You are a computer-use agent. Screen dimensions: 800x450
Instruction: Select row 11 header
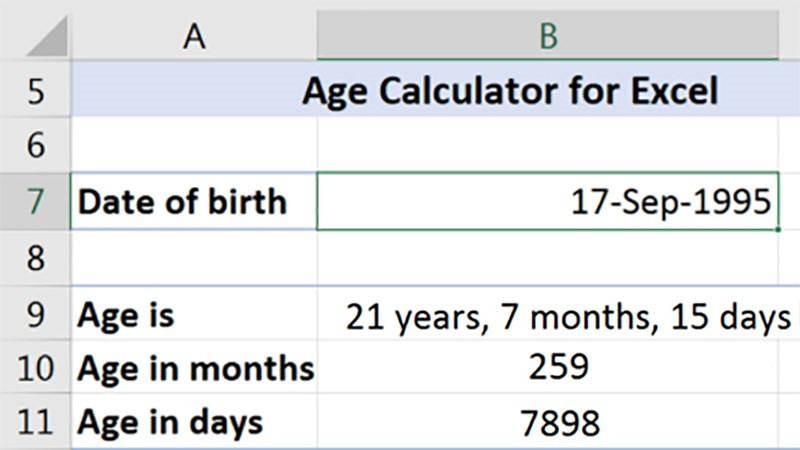pos(35,421)
